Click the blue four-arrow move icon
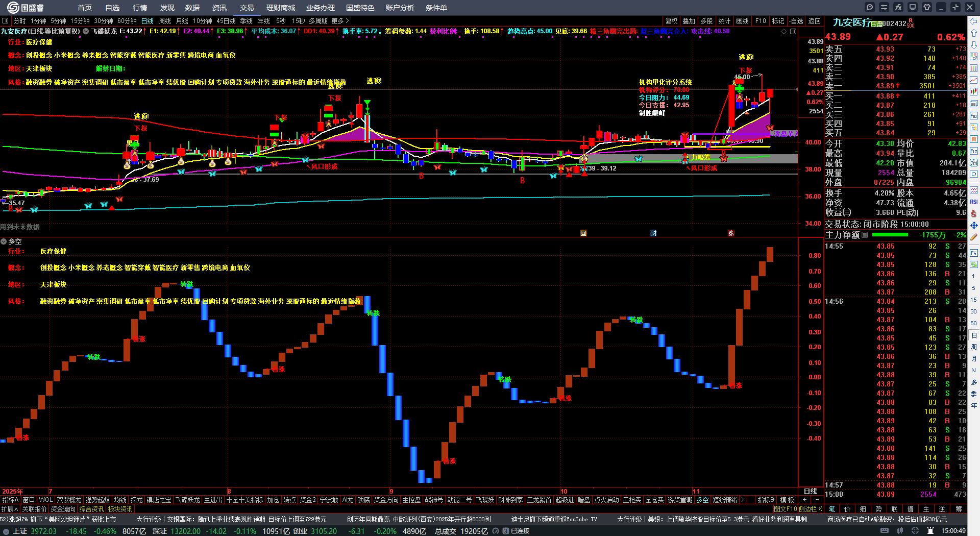The image size is (980, 536). pyautogui.click(x=974, y=225)
